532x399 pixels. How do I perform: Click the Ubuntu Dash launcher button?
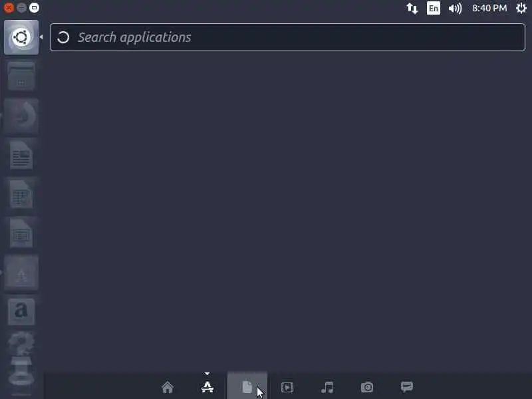point(21,37)
